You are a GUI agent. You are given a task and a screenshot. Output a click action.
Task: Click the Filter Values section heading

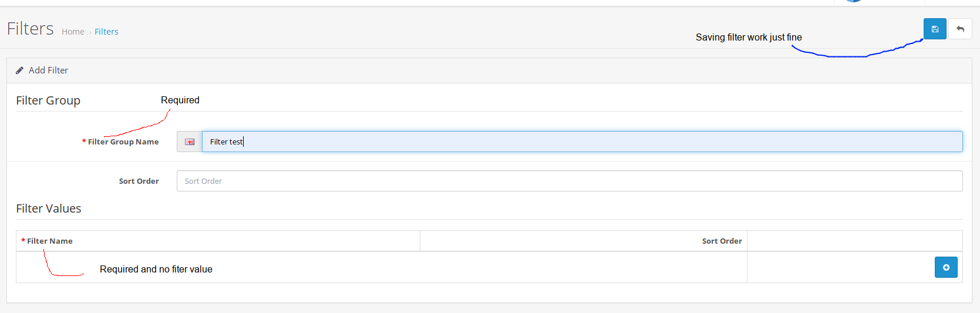tap(49, 208)
